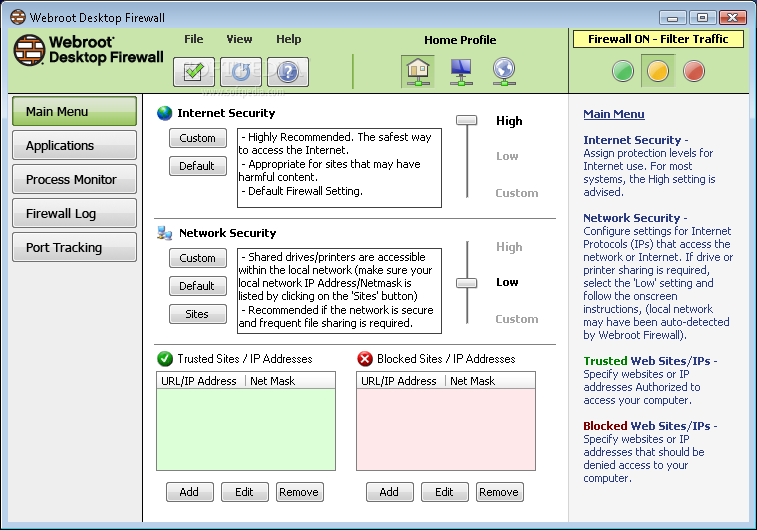Click the Main Menu help link
The height and width of the screenshot is (530, 757).
(x=614, y=114)
